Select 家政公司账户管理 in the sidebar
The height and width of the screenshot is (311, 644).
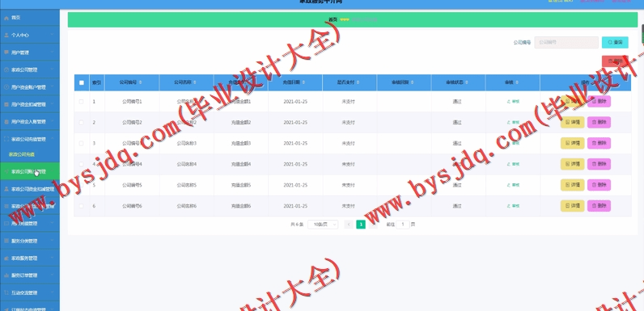click(30, 171)
